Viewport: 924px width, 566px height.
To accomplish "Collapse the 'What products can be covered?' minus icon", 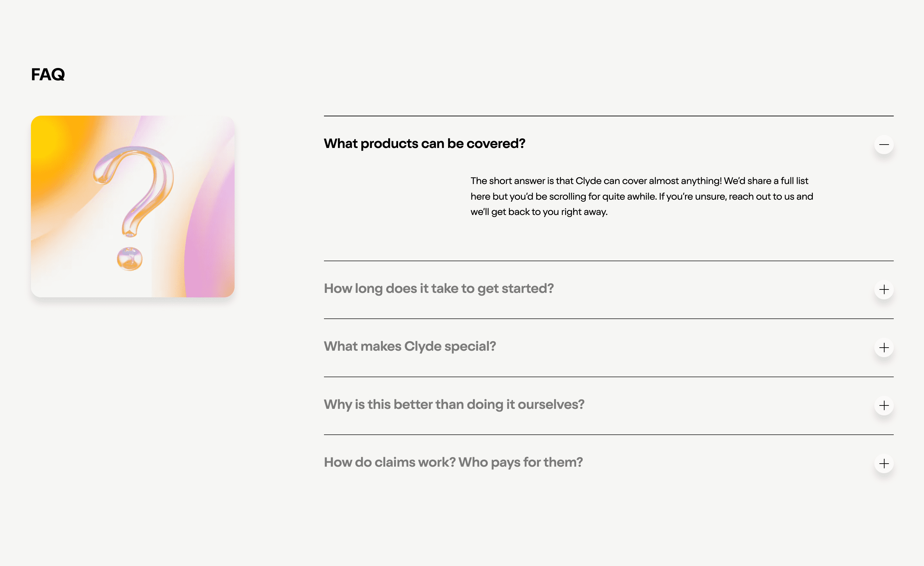I will pos(884,145).
